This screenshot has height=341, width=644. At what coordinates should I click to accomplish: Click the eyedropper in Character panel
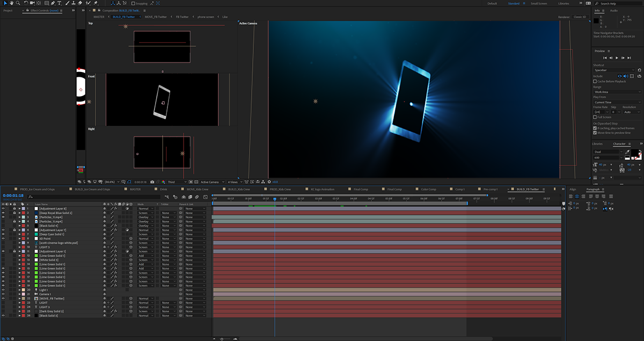coord(627,152)
